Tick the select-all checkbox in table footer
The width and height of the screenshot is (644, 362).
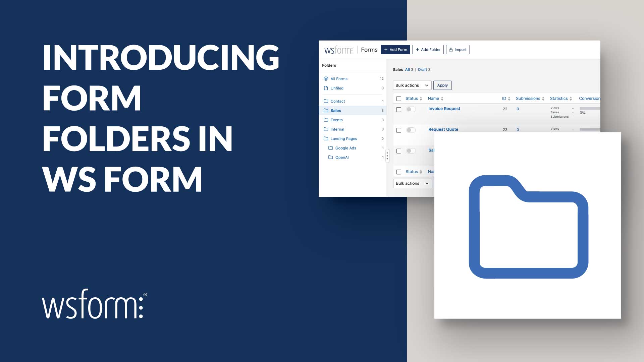pos(399,172)
